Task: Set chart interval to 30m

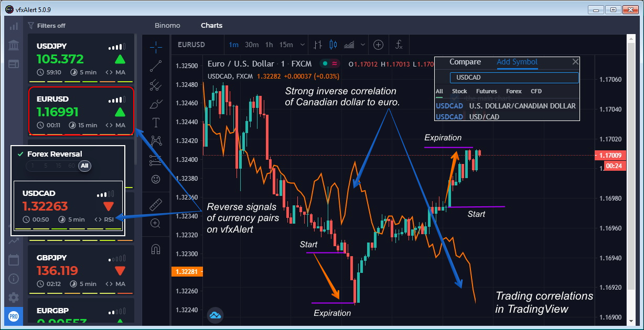Action: [252, 45]
